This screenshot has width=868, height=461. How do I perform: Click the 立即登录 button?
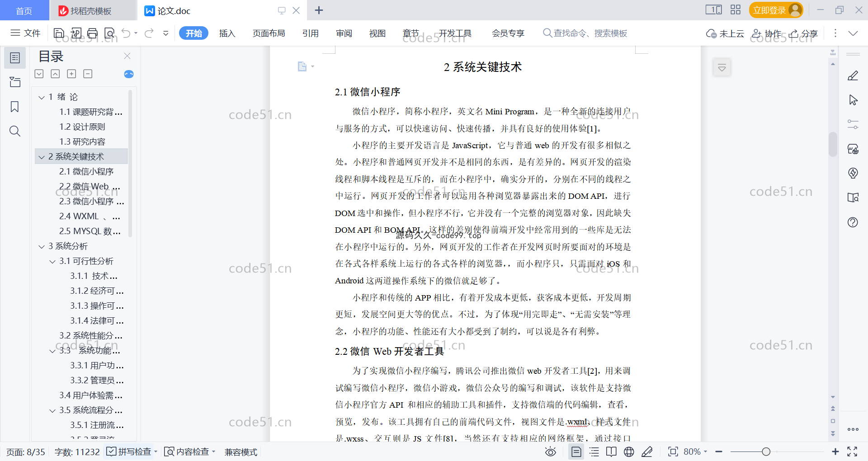pyautogui.click(x=776, y=10)
